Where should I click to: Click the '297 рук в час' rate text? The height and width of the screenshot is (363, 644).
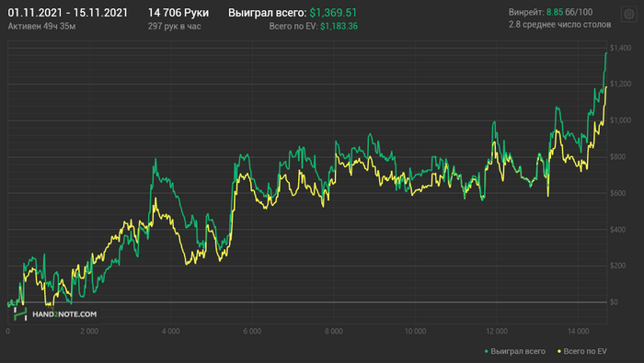coord(175,27)
